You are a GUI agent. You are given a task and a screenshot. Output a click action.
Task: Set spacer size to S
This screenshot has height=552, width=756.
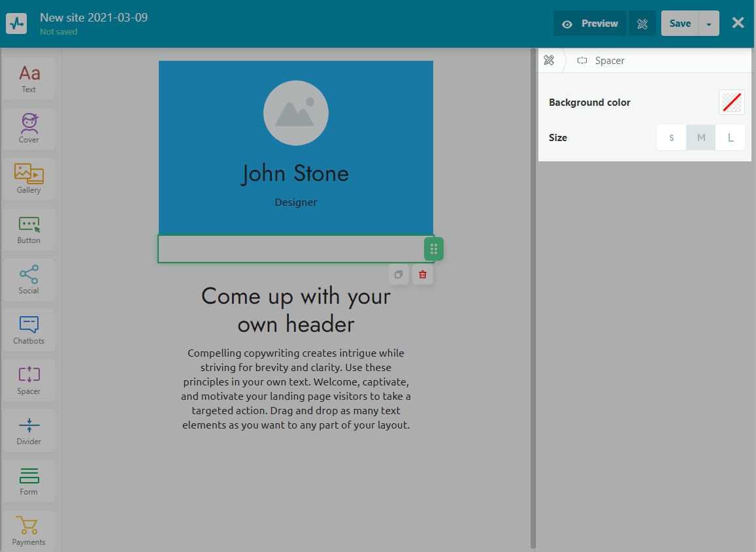coord(671,138)
